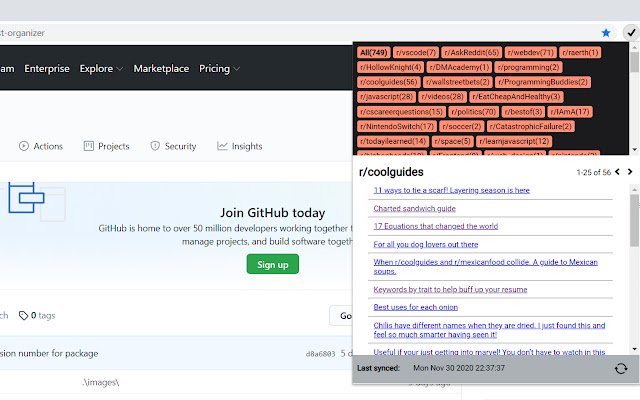Viewport: 640px width, 400px height.
Task: Click the blue GitHub diagram illustration
Action: point(26,198)
